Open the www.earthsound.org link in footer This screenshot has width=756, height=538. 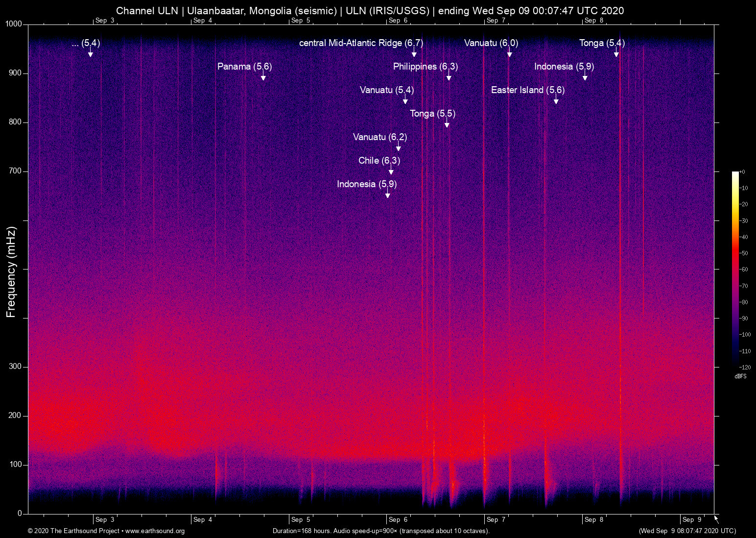click(x=155, y=531)
